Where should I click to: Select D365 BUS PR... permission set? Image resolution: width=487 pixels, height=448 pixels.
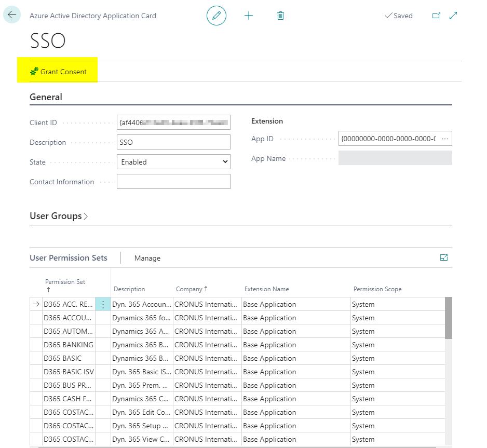click(69, 385)
